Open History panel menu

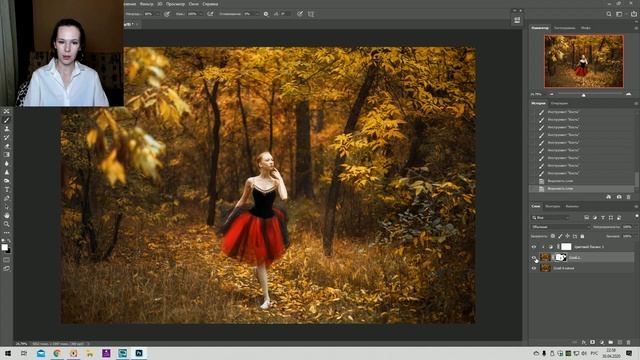[636, 104]
